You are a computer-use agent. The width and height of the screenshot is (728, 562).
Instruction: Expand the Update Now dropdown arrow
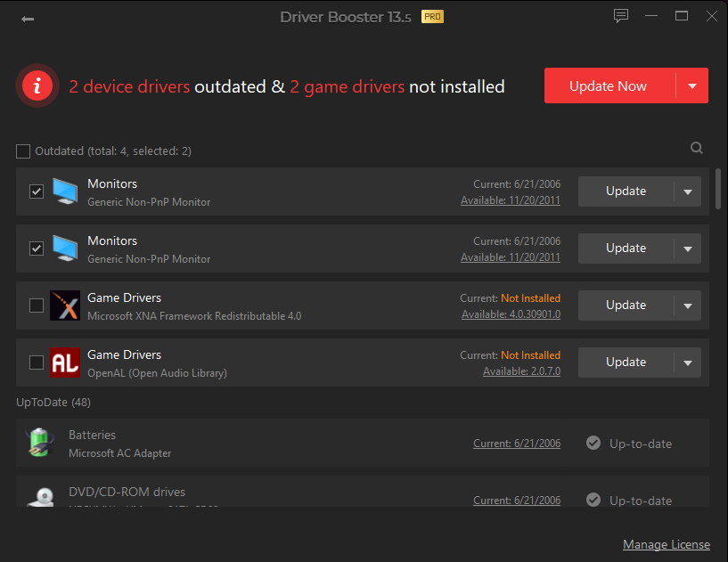tap(692, 86)
